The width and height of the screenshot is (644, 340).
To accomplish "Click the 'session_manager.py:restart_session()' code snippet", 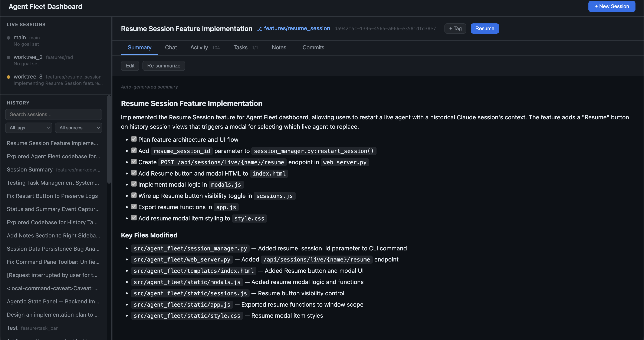I will [x=314, y=151].
